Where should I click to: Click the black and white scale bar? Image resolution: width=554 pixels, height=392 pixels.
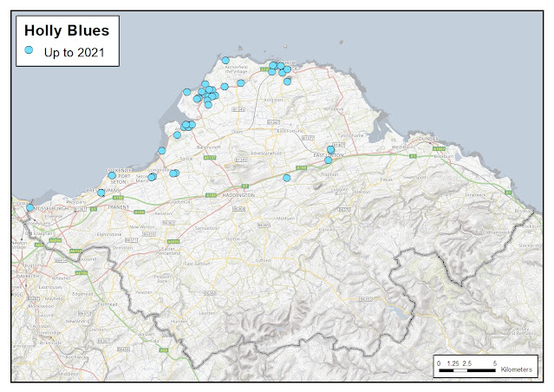[467, 370]
